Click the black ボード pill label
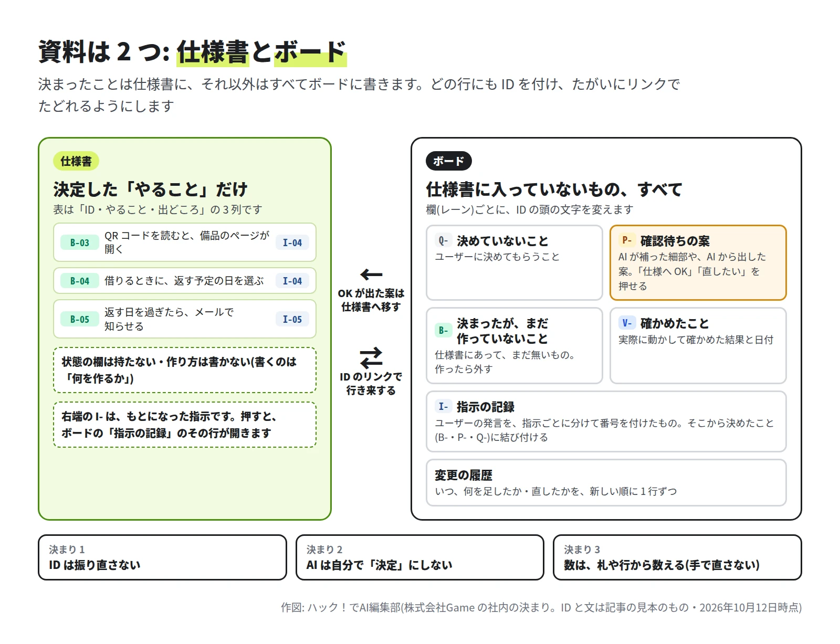The image size is (840, 644). point(449,161)
